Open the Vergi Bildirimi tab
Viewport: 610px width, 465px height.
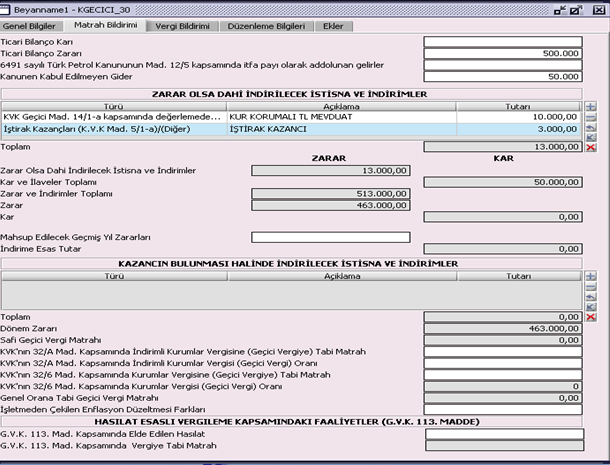(x=182, y=26)
